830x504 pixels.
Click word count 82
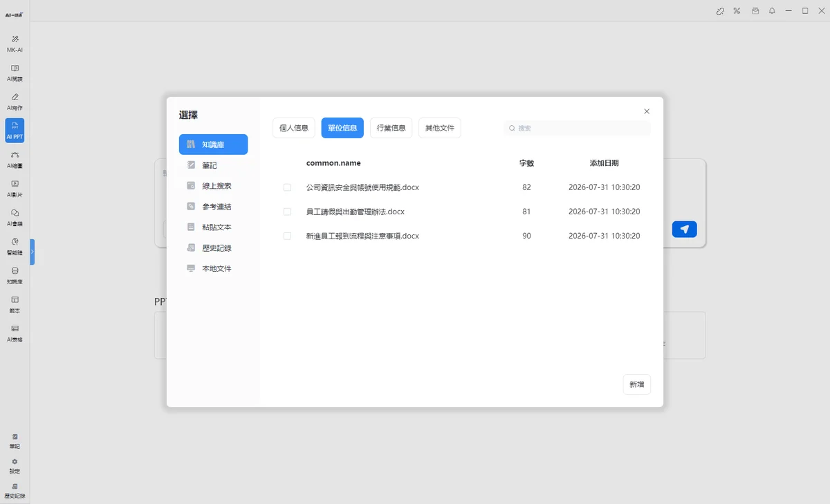tap(527, 187)
